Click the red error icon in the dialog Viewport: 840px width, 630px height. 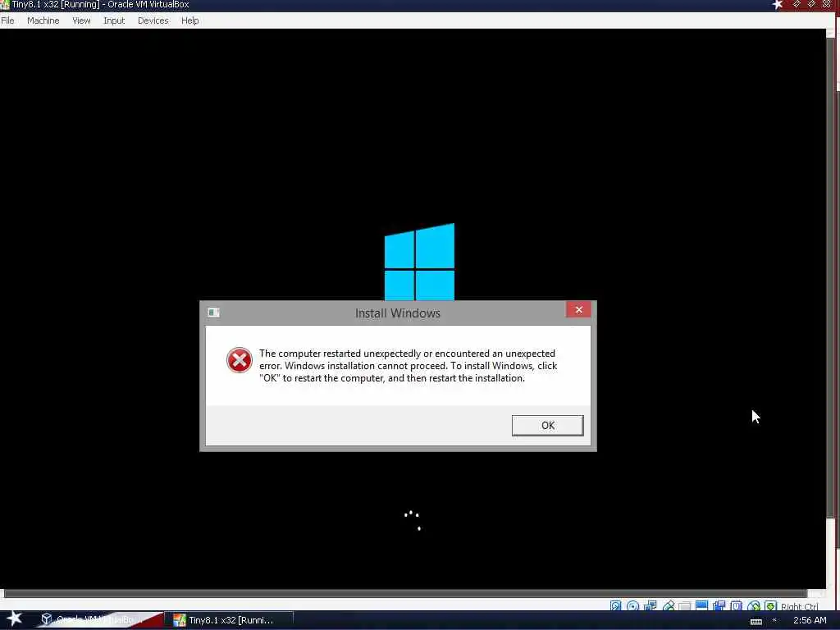pyautogui.click(x=239, y=360)
